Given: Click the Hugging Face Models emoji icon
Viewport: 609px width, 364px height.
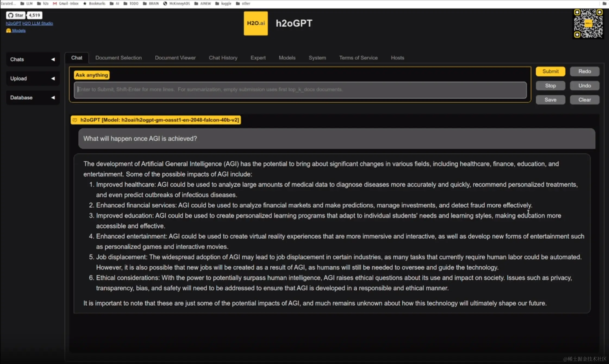Looking at the screenshot, I should tap(8, 30).
